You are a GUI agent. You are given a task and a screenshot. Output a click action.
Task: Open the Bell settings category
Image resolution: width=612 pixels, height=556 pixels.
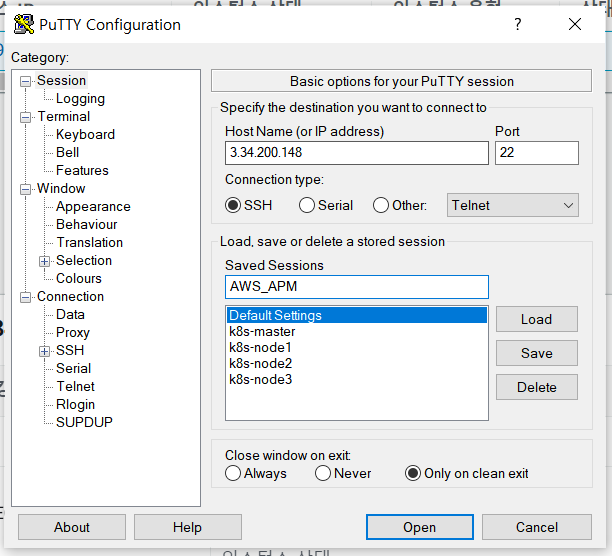pos(68,152)
